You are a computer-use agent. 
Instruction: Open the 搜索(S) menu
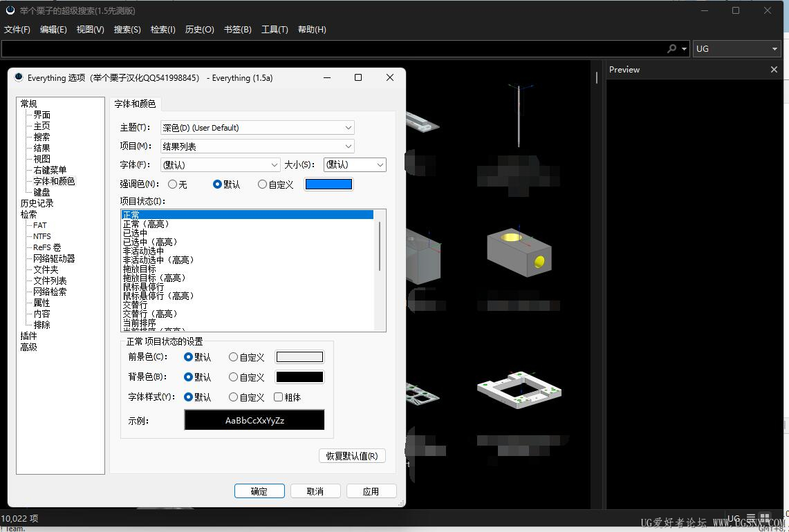(127, 30)
